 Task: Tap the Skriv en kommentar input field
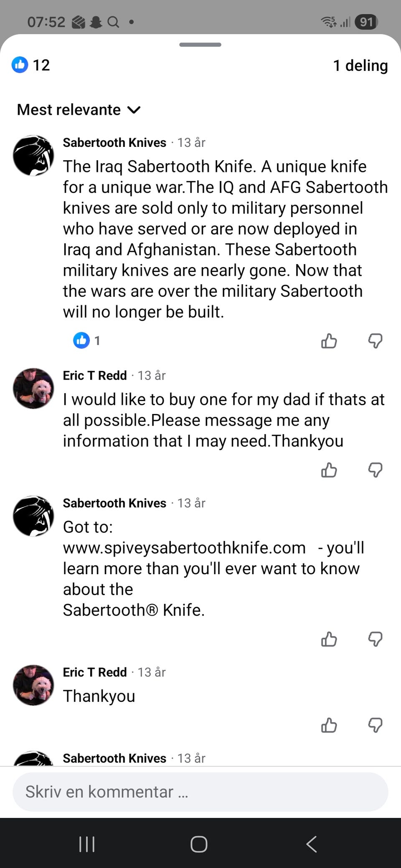(200, 792)
